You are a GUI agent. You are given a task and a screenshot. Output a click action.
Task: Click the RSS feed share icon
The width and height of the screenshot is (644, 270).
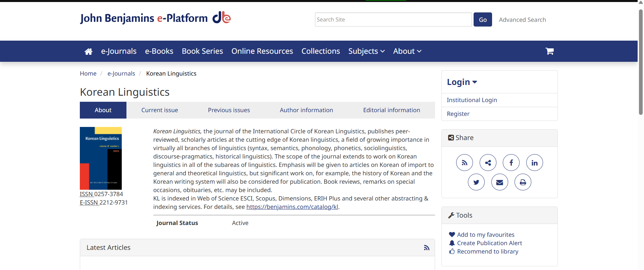pos(465,163)
